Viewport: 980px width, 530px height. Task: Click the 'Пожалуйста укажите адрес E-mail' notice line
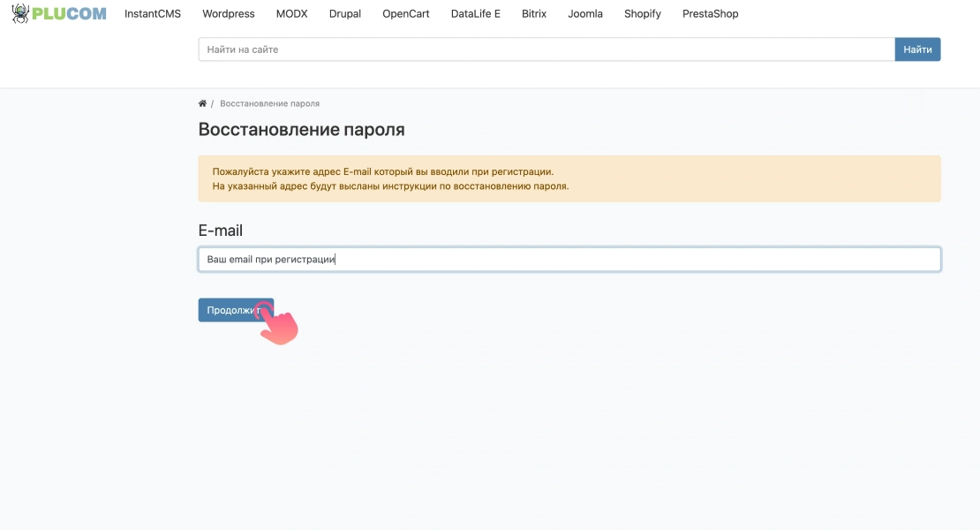[382, 171]
